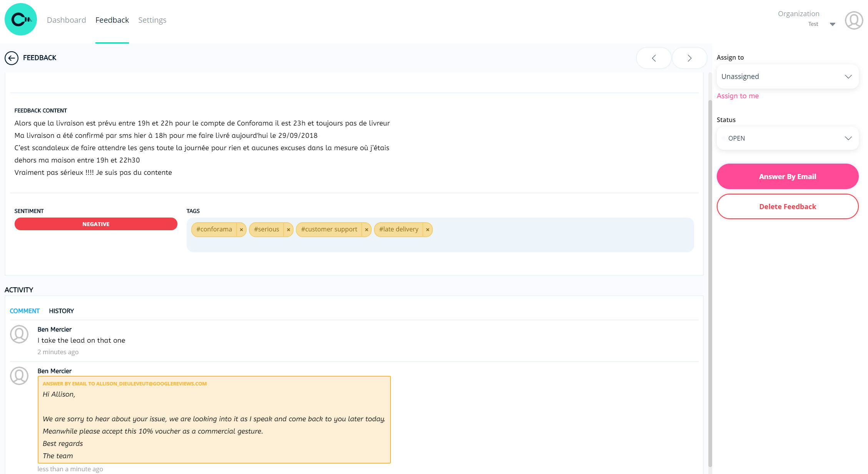Click the Assign to me link
The height and width of the screenshot is (474, 868).
(x=738, y=96)
